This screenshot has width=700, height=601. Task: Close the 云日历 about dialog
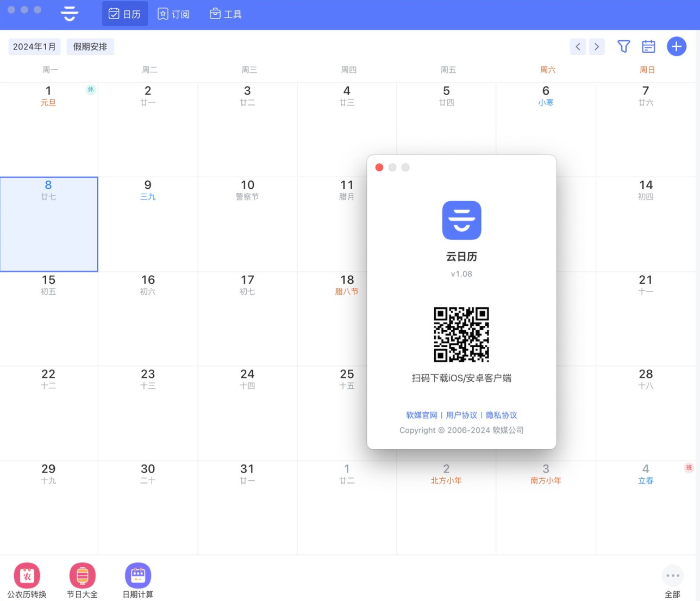pos(379,168)
